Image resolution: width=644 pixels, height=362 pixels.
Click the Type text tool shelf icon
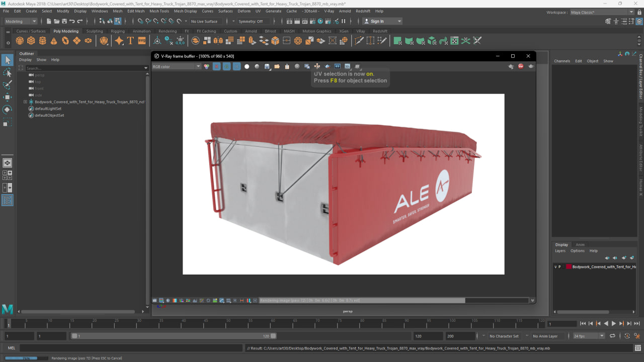130,41
